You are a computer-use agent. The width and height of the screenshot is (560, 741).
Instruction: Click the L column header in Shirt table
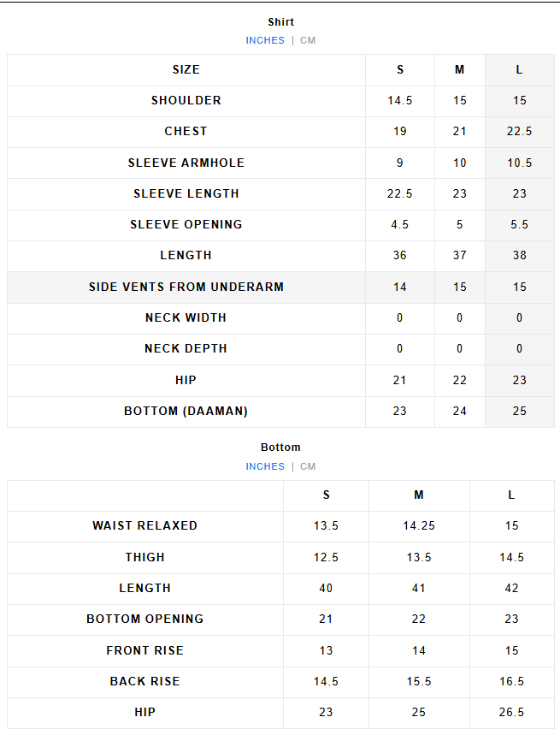pos(519,69)
